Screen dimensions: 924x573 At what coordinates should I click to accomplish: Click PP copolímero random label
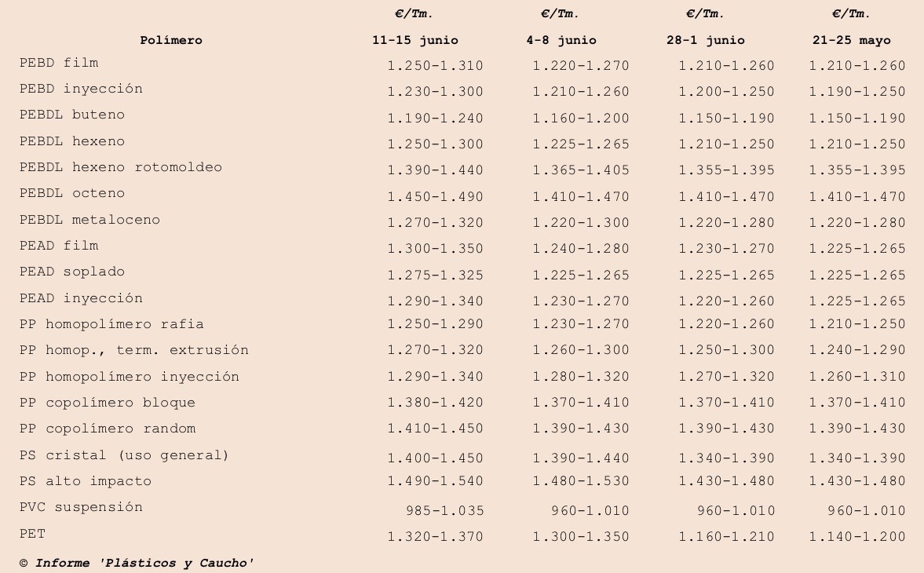[108, 428]
